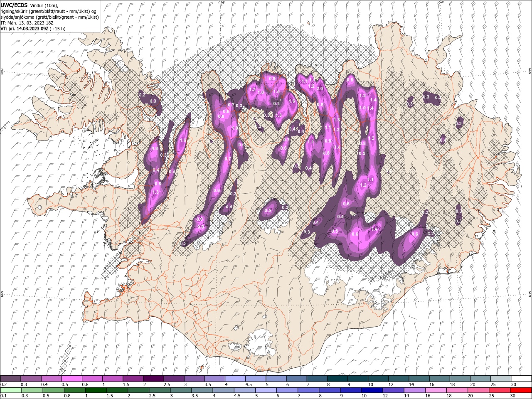Image resolution: width=532 pixels, height=399 pixels.
Task: Pick lower blue legend swatch between 6 and 7
Action: click(x=287, y=390)
